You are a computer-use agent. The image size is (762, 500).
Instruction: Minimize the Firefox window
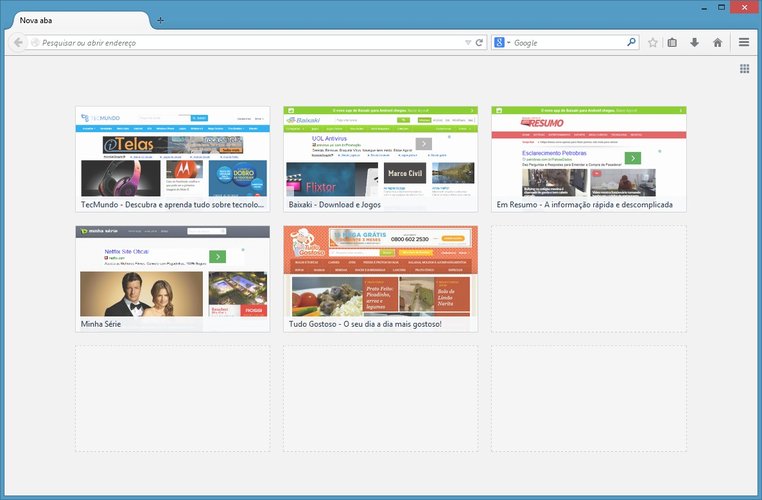pyautogui.click(x=704, y=8)
